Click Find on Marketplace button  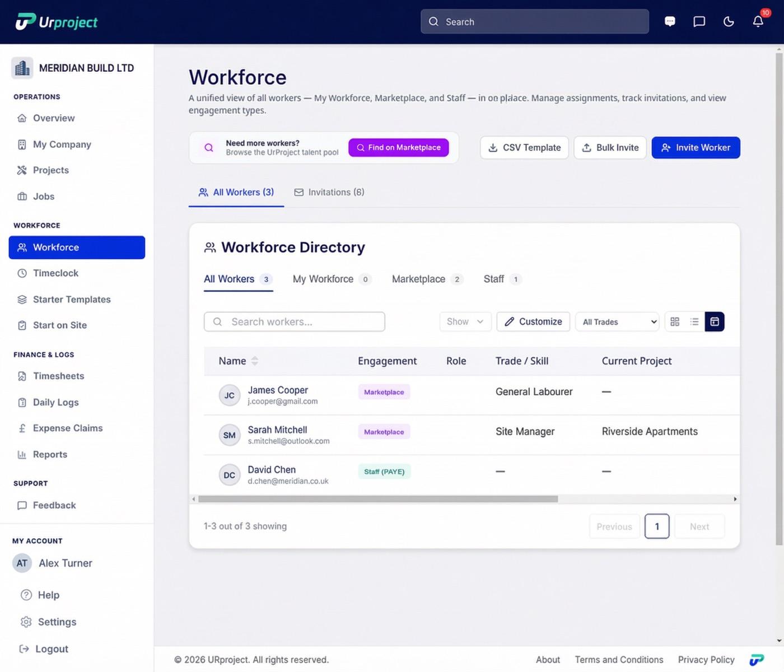tap(399, 148)
